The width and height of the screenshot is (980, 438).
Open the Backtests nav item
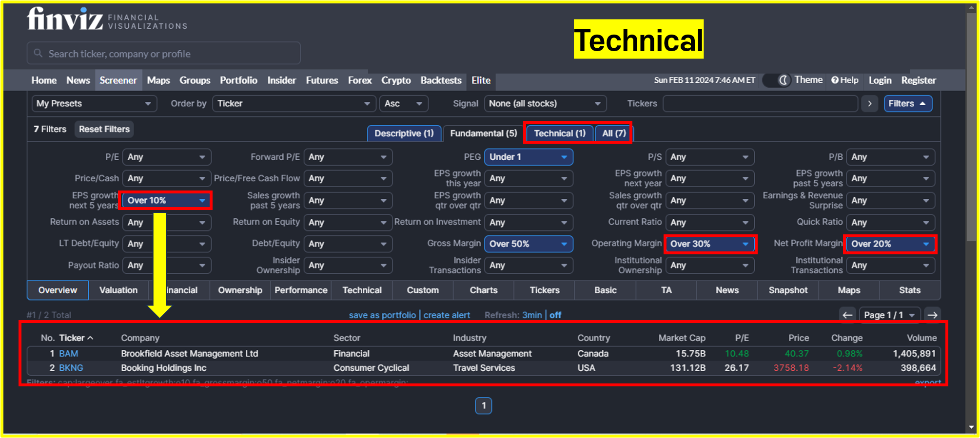(441, 80)
